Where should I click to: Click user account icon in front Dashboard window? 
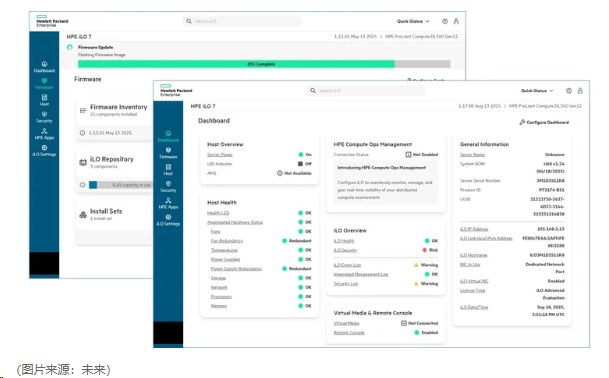[x=580, y=91]
